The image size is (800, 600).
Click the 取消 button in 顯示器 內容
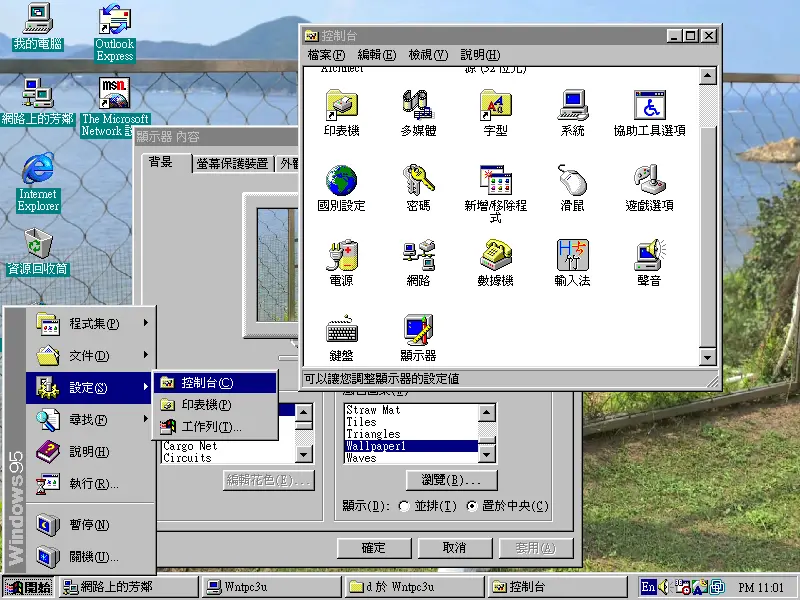pos(455,548)
